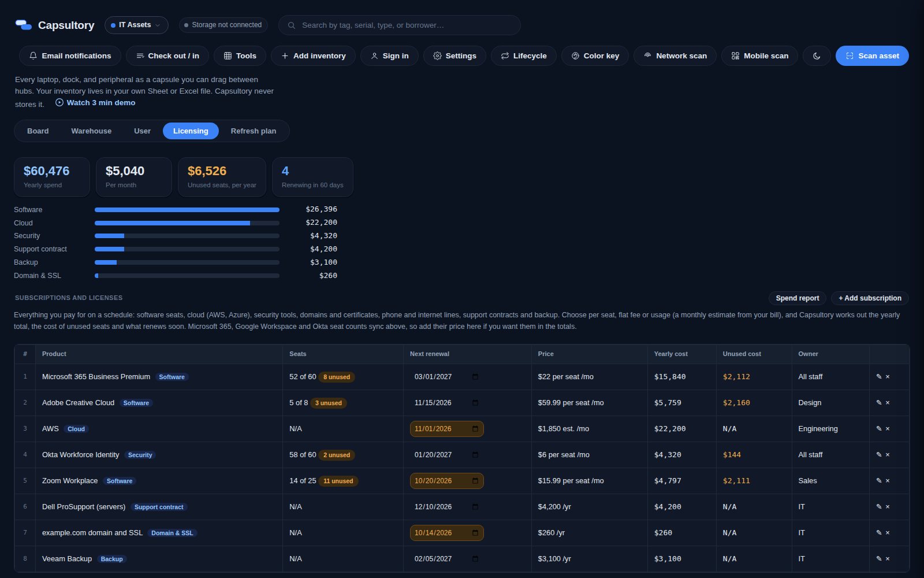The image size is (924, 578).
Task: Switch to the Board tab
Action: 38,131
